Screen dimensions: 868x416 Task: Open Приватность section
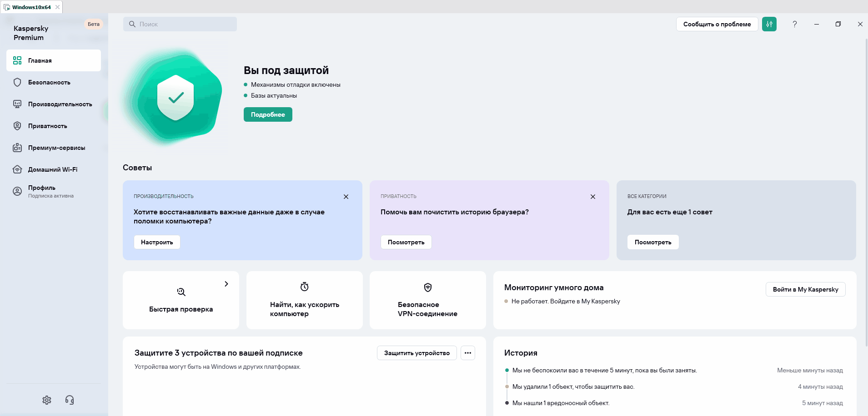coord(54,126)
